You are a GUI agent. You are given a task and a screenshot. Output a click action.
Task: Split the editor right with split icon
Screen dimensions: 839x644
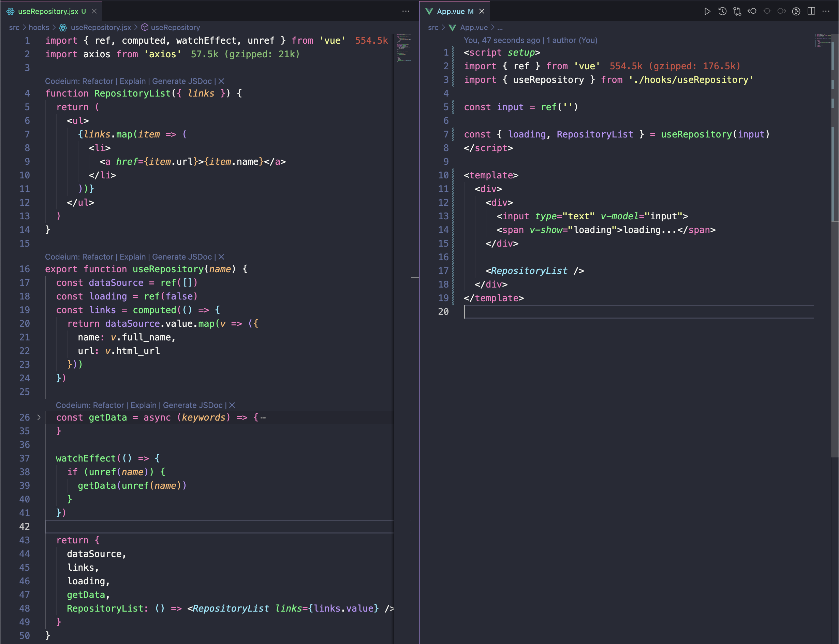811,12
